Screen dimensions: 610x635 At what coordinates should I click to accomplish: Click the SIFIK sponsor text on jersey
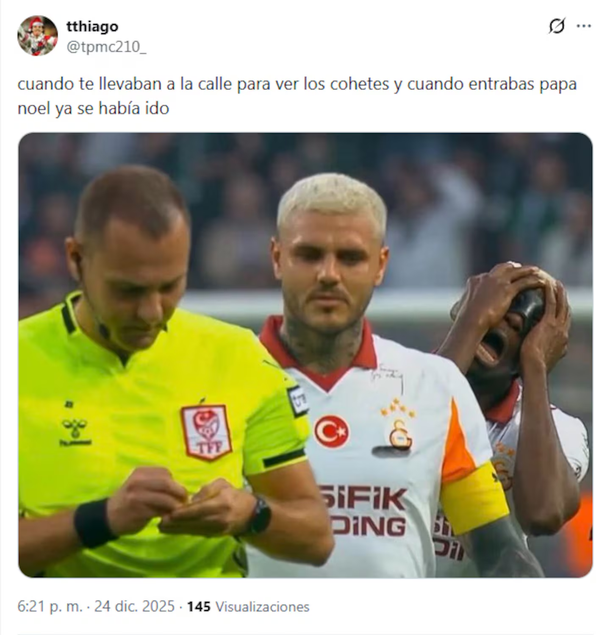click(365, 499)
